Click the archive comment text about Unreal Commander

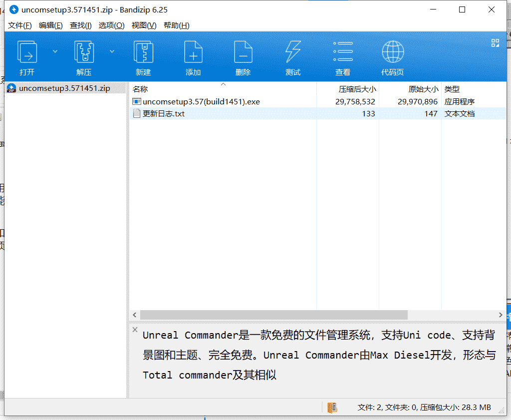319,355
